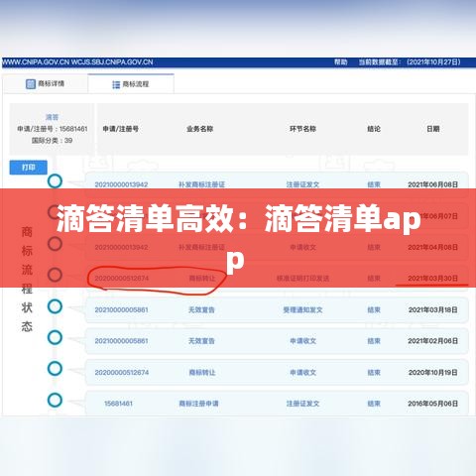Click 注册证发文 in the 2016 row
Screen dimensions: 476x476
pyautogui.click(x=302, y=404)
